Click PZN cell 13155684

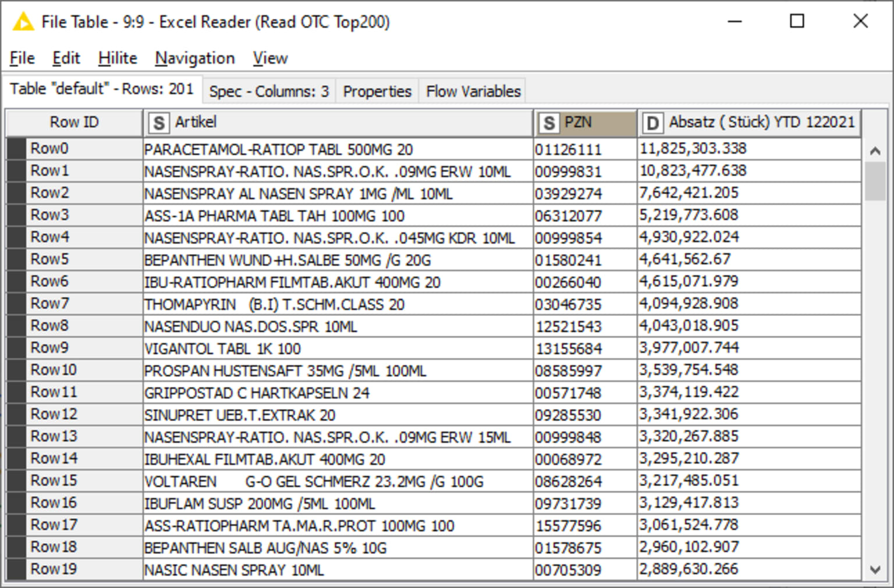[x=585, y=348]
